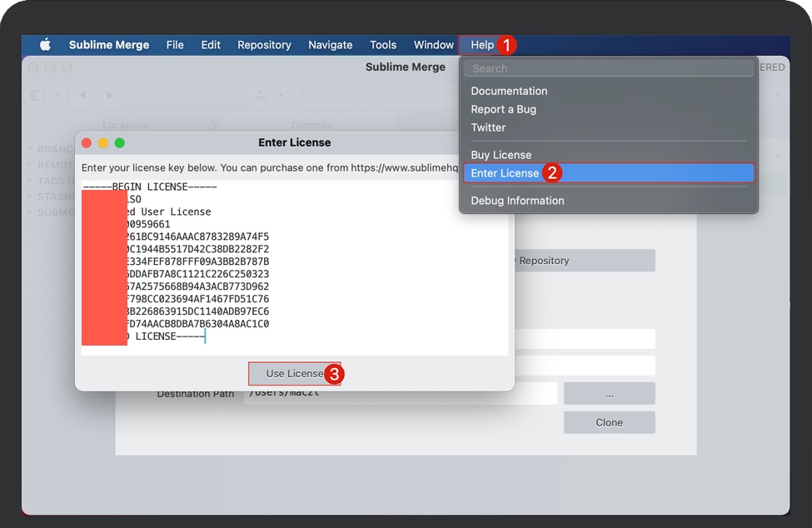
Task: Switch to the Commits tab
Action: pos(311,125)
